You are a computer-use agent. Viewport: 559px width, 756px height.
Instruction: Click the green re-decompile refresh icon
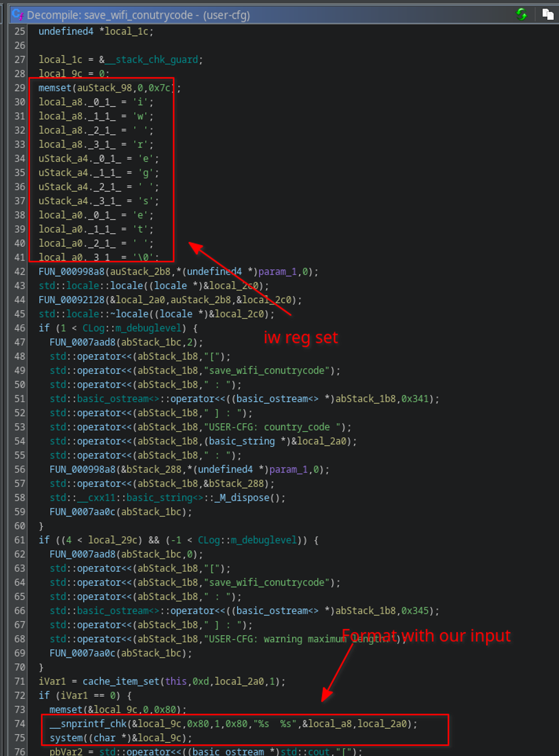tap(522, 15)
